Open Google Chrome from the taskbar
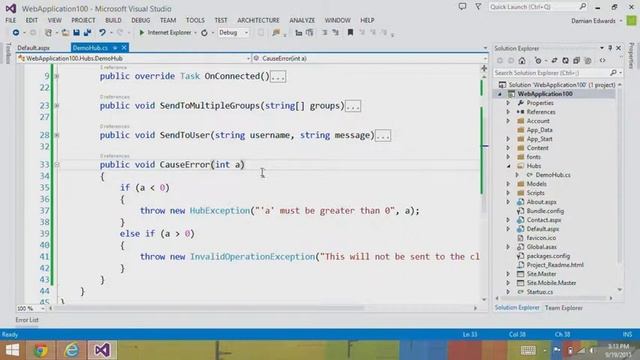The height and width of the screenshot is (360, 640). tap(40, 350)
